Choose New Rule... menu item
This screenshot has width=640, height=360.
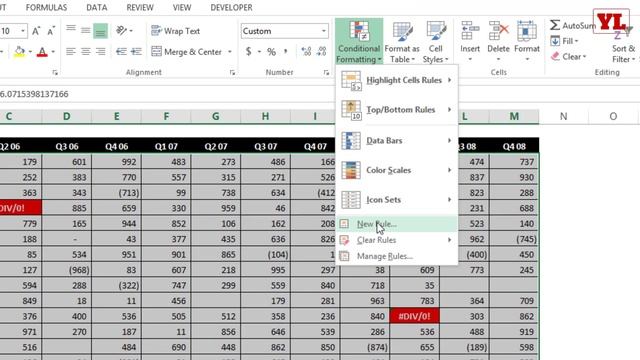click(396, 224)
